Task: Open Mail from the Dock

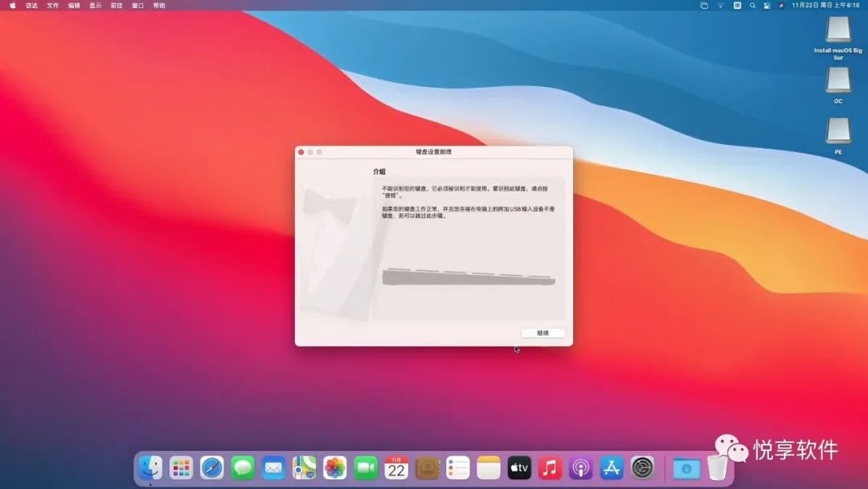Action: 273,468
